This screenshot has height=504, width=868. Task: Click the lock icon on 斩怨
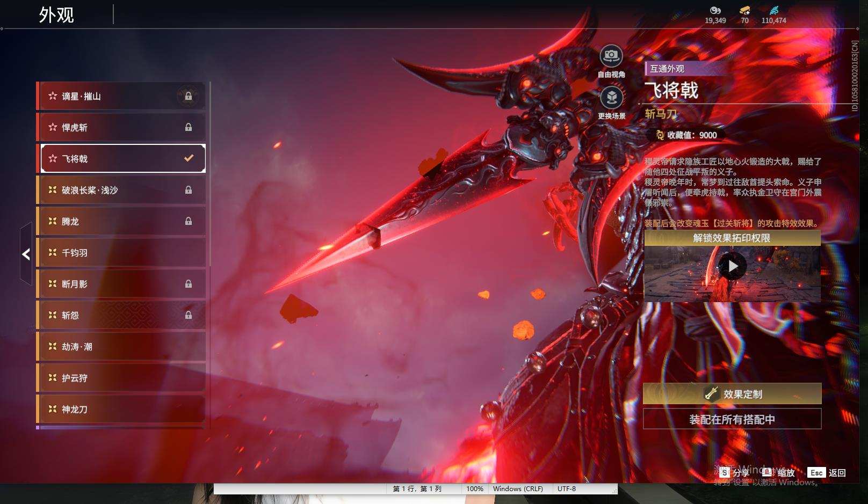(x=189, y=315)
